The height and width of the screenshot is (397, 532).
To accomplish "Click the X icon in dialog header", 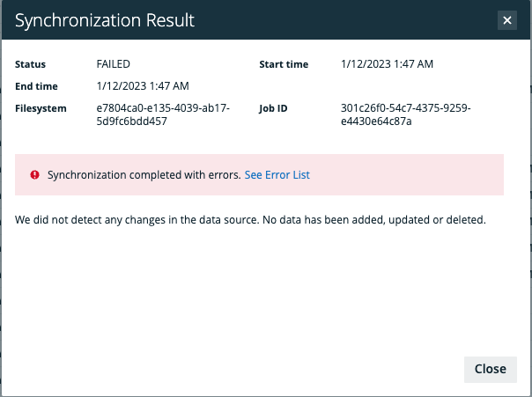I will [506, 20].
